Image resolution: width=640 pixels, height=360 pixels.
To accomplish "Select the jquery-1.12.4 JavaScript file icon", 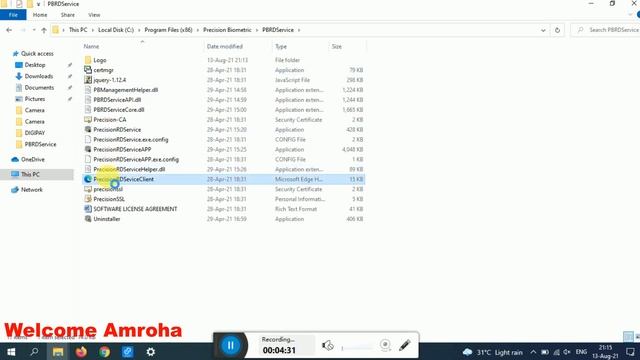I will click(x=88, y=80).
